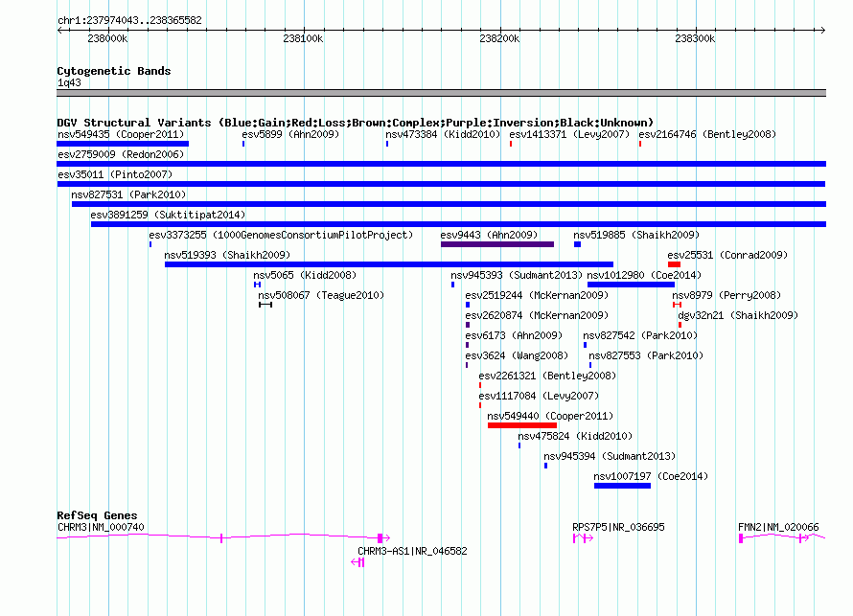Viewport: 853px width, 616px height.
Task: Select esv2261321 (Bentley2008) label
Action: click(547, 376)
